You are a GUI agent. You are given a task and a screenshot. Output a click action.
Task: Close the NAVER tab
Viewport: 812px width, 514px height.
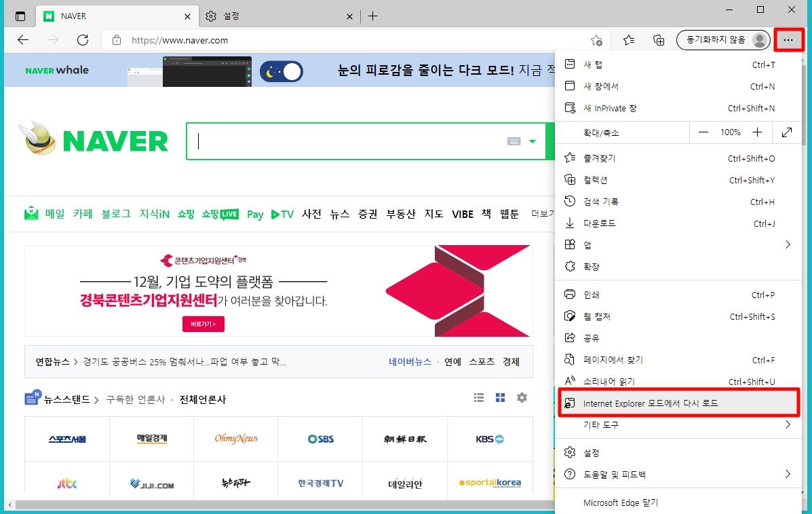tap(187, 16)
